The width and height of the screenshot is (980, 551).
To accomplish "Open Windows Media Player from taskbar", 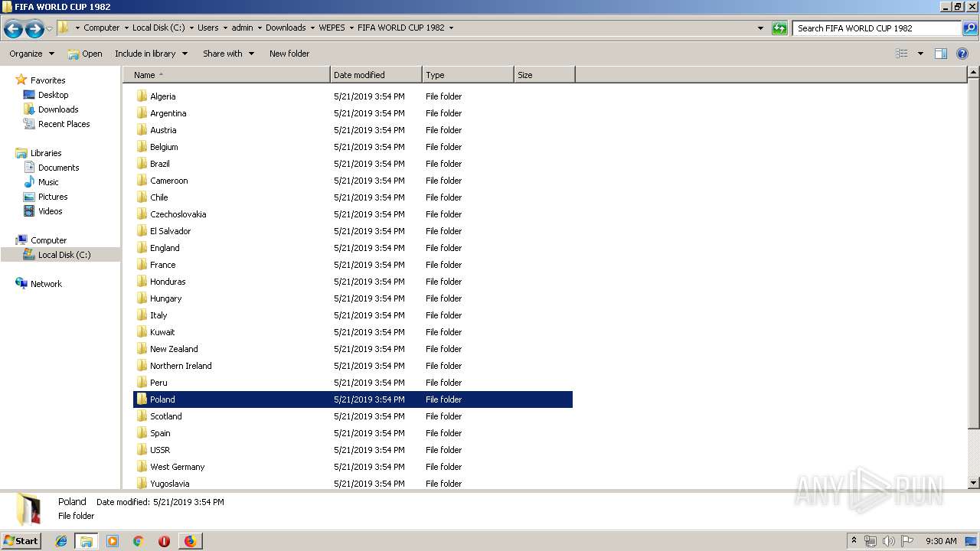I will point(113,541).
